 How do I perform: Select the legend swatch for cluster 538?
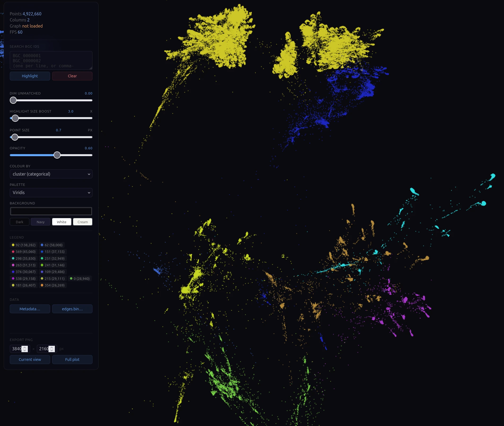[x=13, y=279]
